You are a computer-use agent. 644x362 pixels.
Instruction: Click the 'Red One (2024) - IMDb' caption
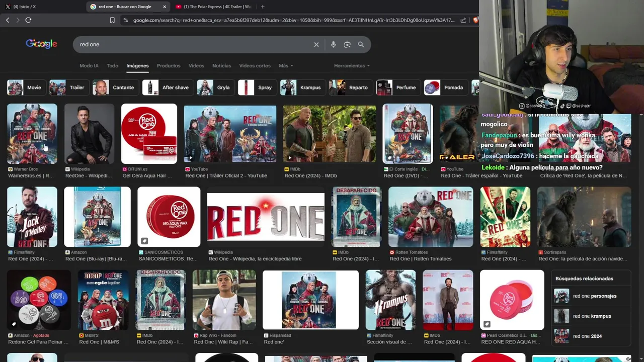310,175
